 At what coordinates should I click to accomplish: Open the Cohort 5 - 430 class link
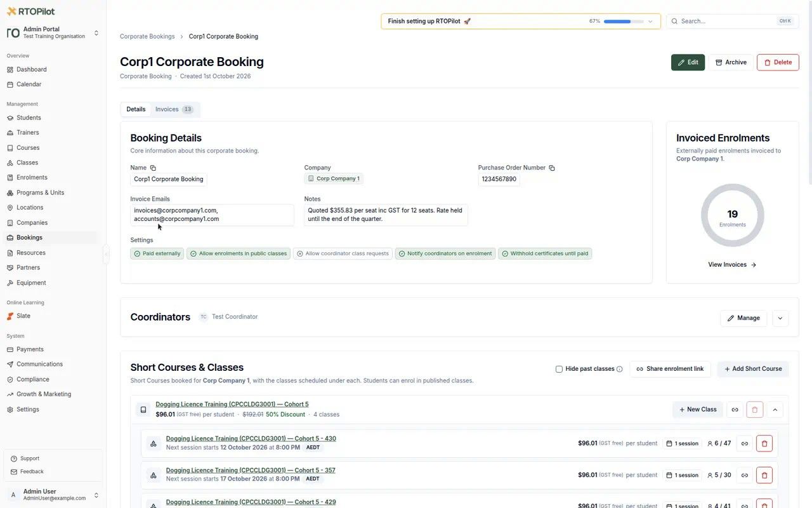pos(251,439)
